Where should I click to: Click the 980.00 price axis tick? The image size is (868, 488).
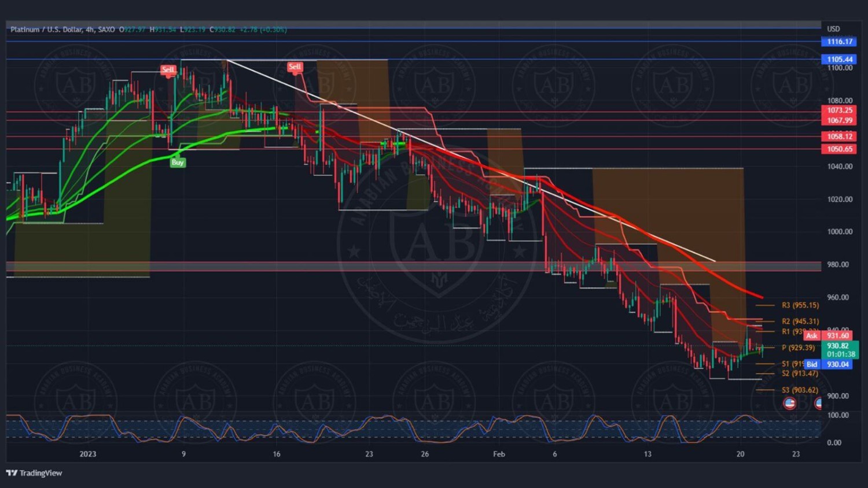(838, 265)
